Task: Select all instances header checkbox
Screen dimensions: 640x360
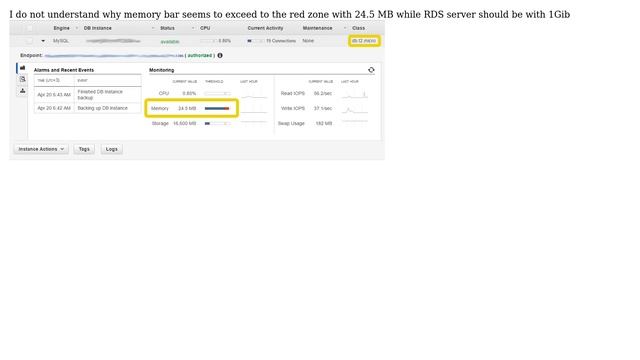Action: point(29,28)
